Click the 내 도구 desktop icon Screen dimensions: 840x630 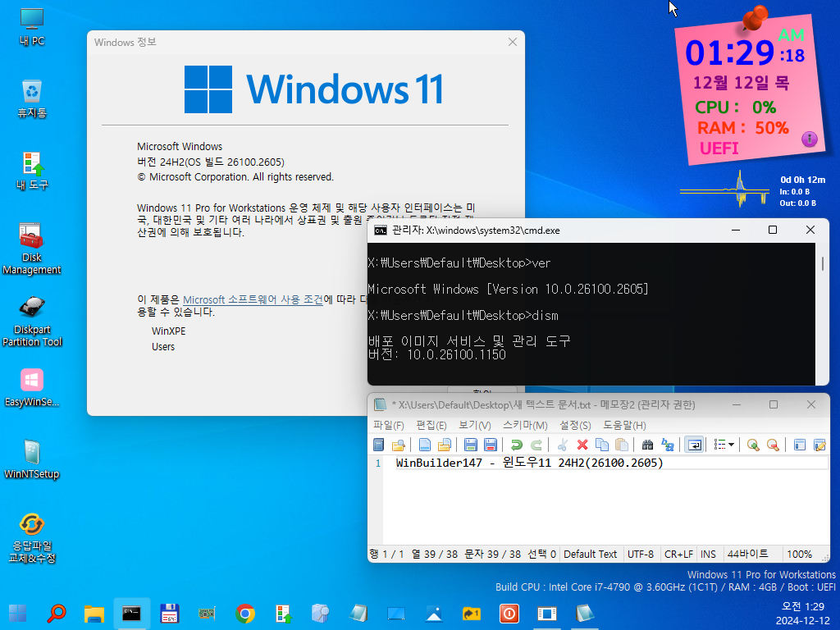click(x=32, y=171)
